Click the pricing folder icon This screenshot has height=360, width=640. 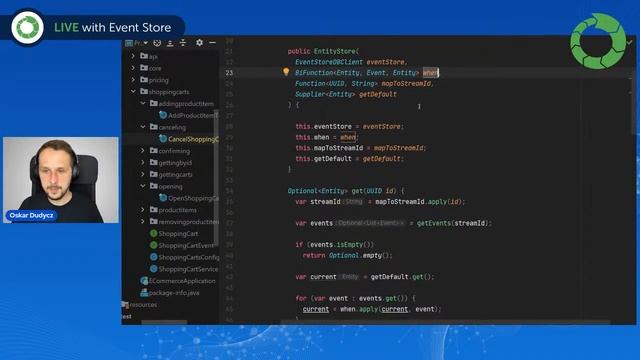pyautogui.click(x=144, y=80)
